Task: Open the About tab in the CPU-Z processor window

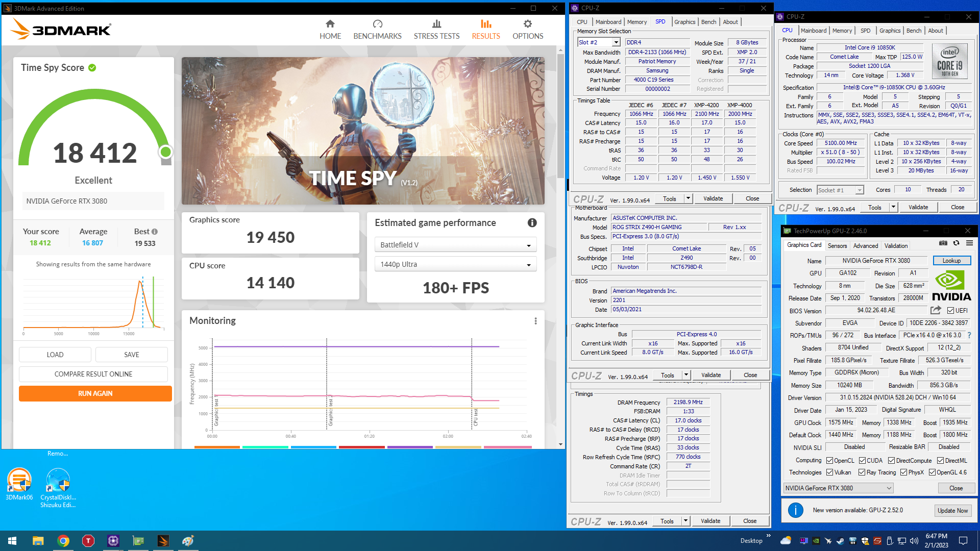Action: (936, 31)
